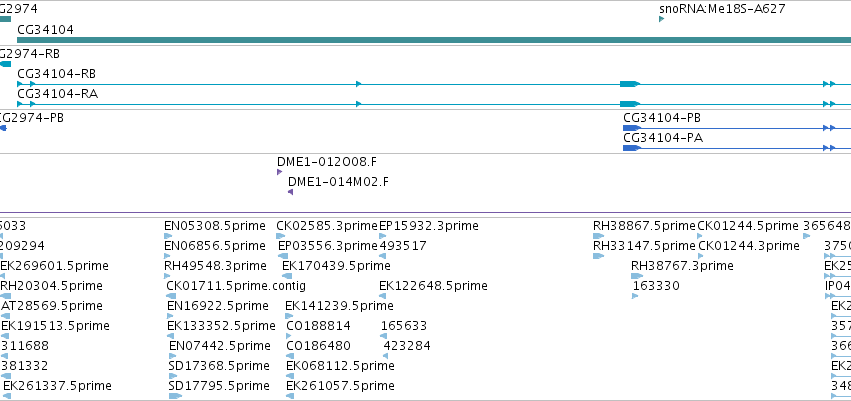The image size is (851, 401).
Task: Select the 165633 feature label
Action: [x=404, y=326]
